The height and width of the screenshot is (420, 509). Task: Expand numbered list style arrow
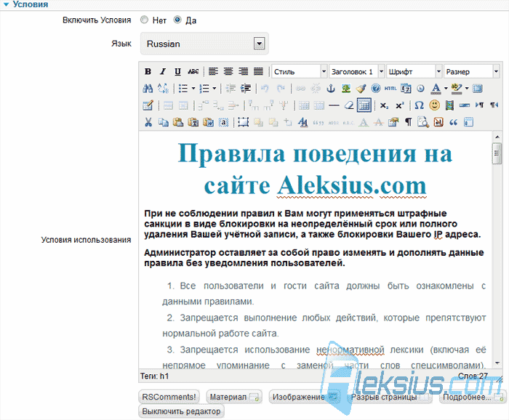pos(215,88)
